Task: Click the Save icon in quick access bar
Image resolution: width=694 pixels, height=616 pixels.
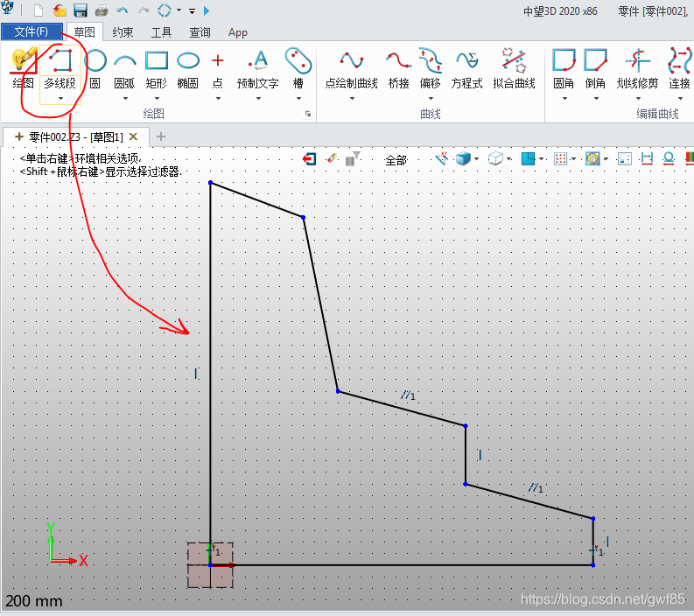Action: (x=81, y=11)
